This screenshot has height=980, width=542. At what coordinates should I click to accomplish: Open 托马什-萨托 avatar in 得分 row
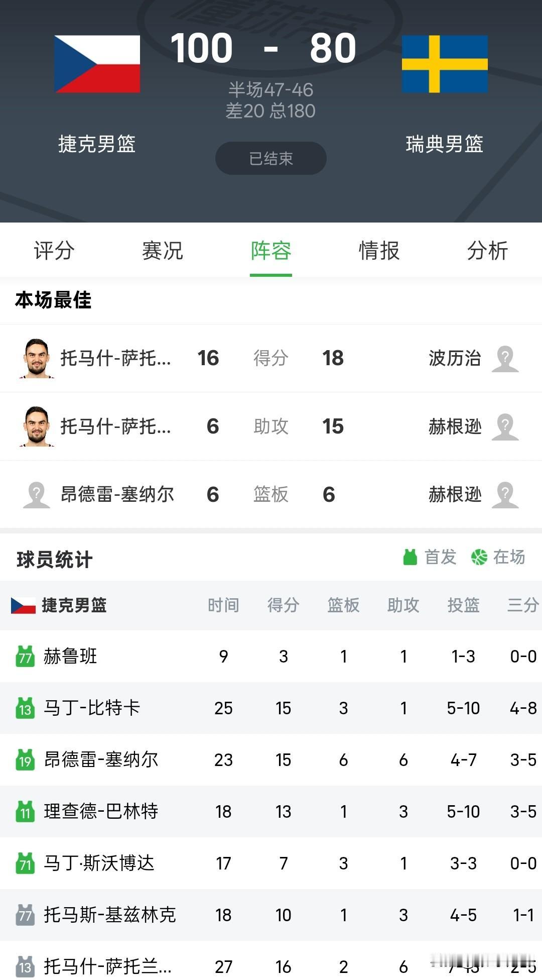[x=36, y=358]
